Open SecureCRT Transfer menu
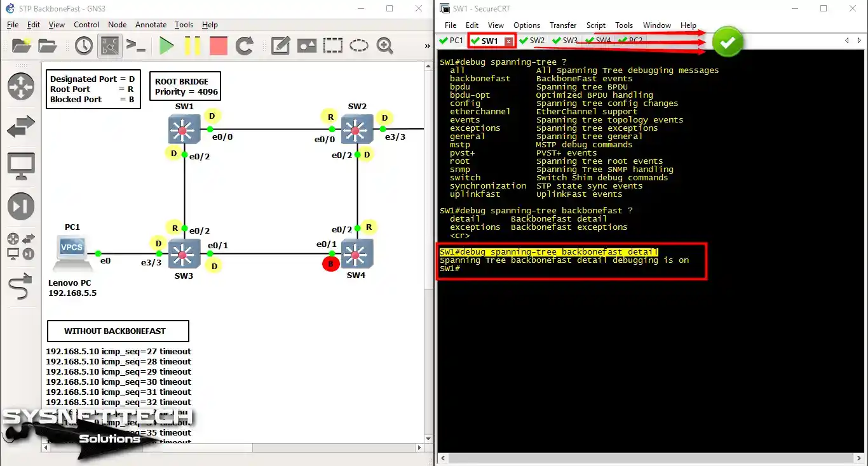 (563, 25)
